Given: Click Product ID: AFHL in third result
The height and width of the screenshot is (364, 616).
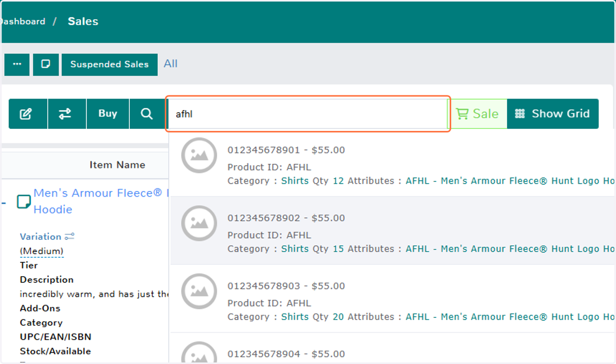Looking at the screenshot, I should click(269, 303).
